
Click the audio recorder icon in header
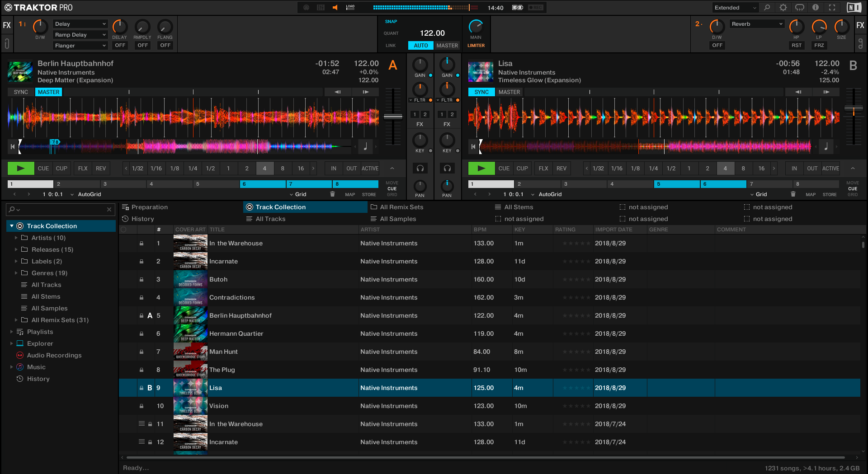click(x=536, y=8)
